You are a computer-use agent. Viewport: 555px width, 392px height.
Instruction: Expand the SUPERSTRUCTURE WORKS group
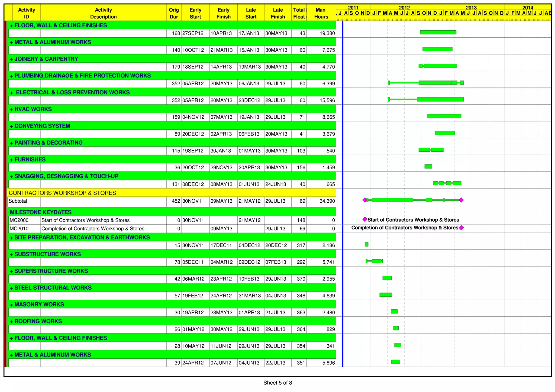[11, 272]
